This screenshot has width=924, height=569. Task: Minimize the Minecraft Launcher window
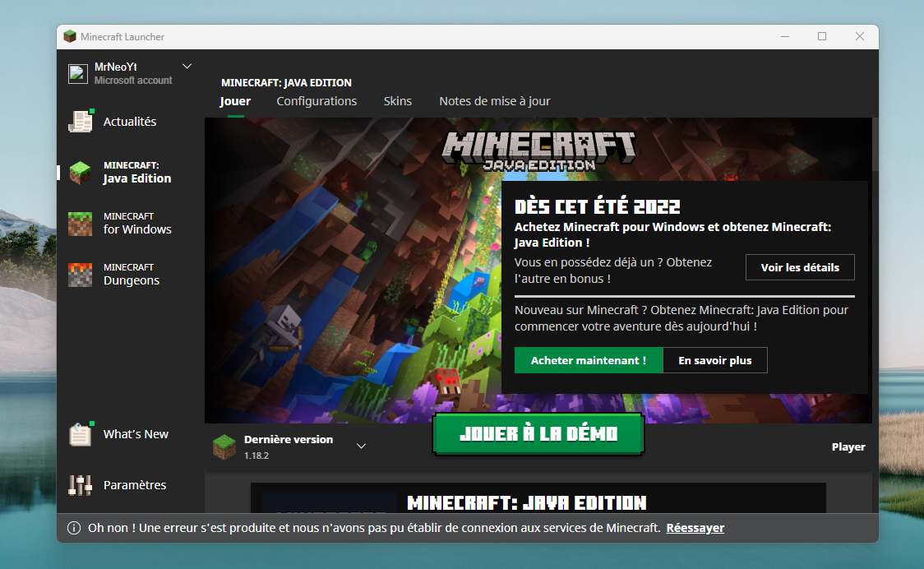coord(785,36)
